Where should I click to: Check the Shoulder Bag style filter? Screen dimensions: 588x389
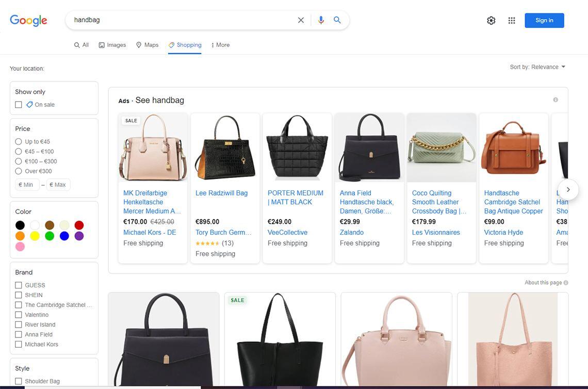19,381
